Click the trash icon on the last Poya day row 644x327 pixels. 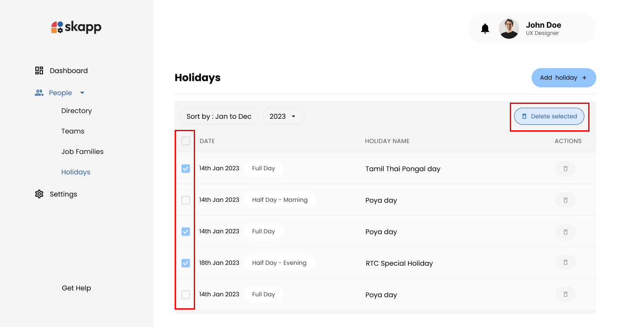click(565, 294)
